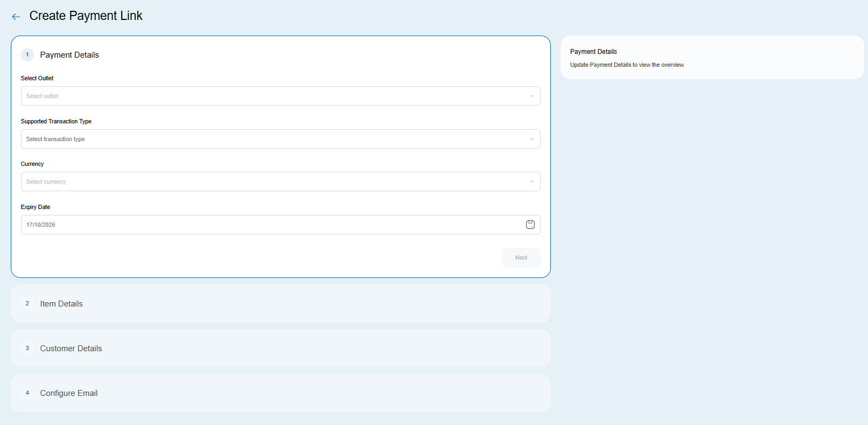Open the Select currency dropdown
The image size is (868, 425).
[281, 182]
